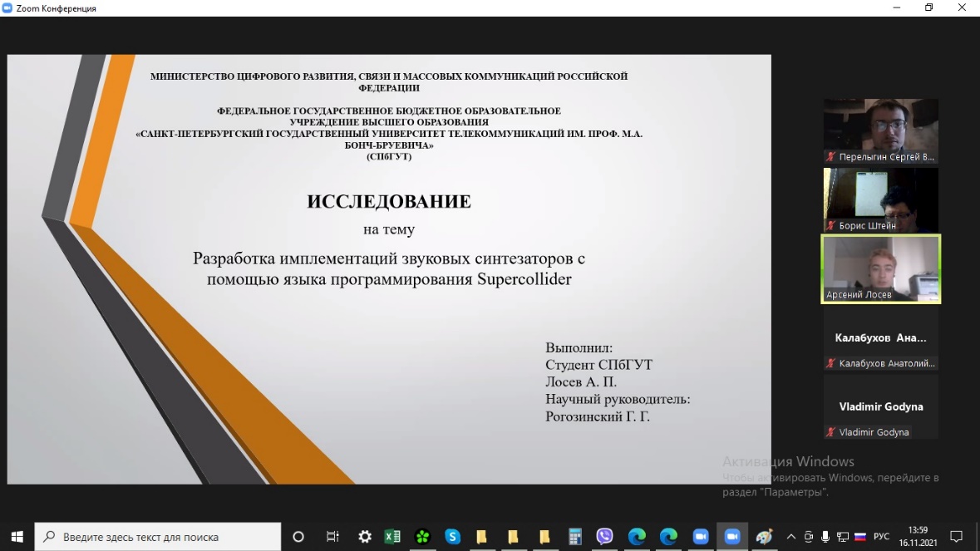Expand the hidden system tray icons
The height and width of the screenshot is (551, 980).
point(790,537)
